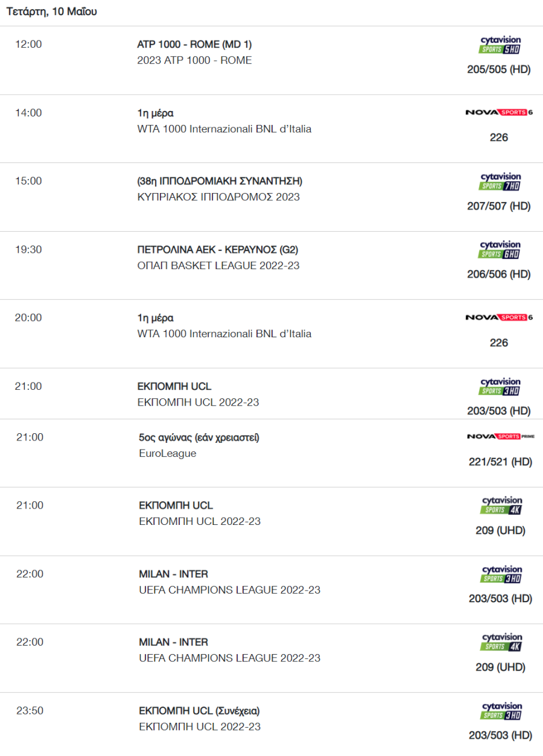This screenshot has height=756, width=543.
Task: Click Cytavision Sports 7 HD logo
Action: [x=500, y=182]
